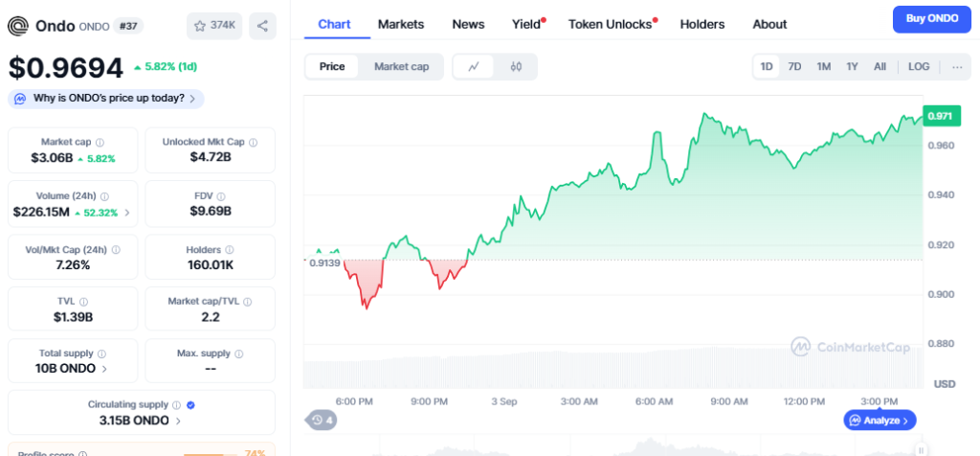Add Ondo to watchlist via star button
Screen dimensions: 980x456
pyautogui.click(x=214, y=26)
